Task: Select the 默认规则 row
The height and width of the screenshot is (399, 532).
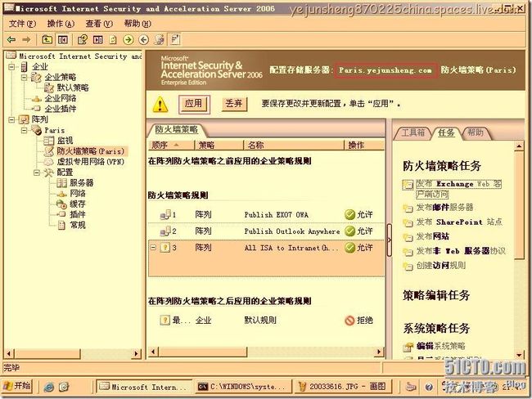Action: tap(266, 321)
